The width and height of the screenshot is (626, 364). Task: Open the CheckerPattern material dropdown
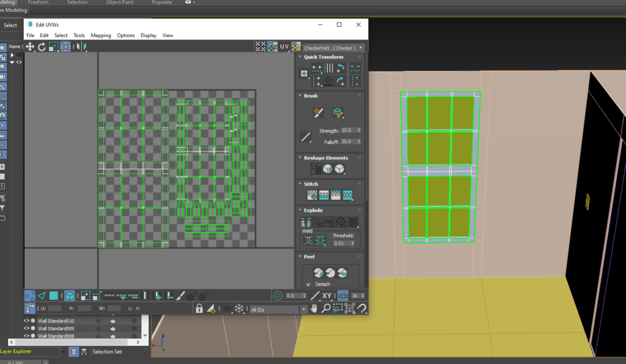360,46
